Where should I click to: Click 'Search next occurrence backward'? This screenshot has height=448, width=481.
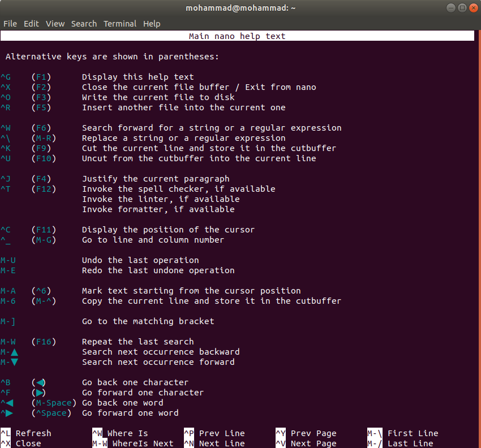click(x=161, y=352)
